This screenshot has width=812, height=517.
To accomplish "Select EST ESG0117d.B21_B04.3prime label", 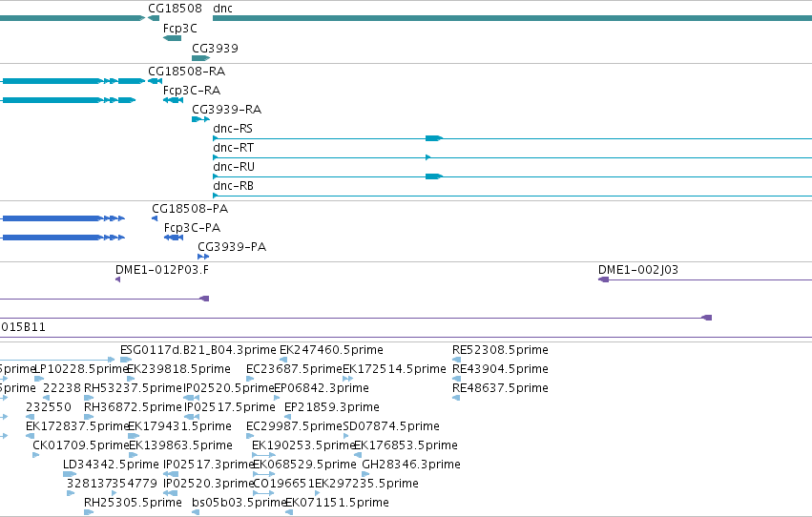I will pos(198,350).
